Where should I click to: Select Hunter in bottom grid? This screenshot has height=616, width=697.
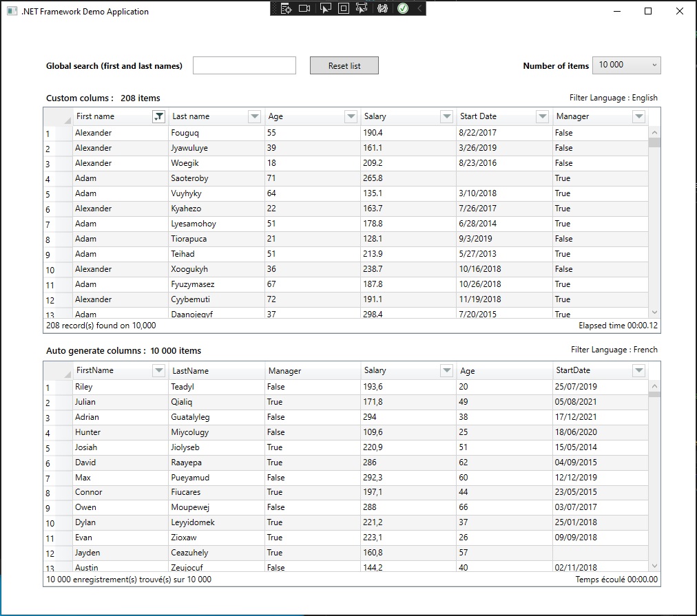pyautogui.click(x=121, y=432)
